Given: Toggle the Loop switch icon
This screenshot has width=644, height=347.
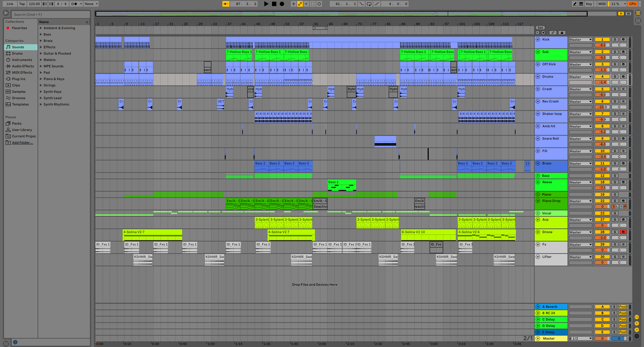Looking at the screenshot, I should pyautogui.click(x=369, y=4).
